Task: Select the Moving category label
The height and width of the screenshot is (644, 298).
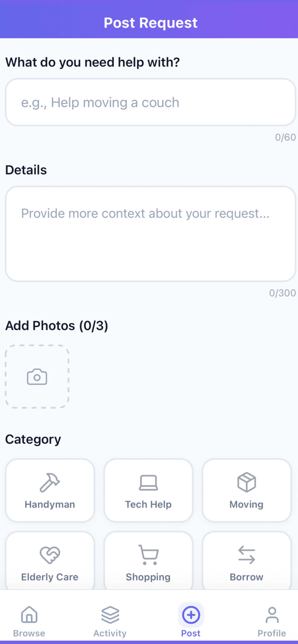Action: [246, 504]
